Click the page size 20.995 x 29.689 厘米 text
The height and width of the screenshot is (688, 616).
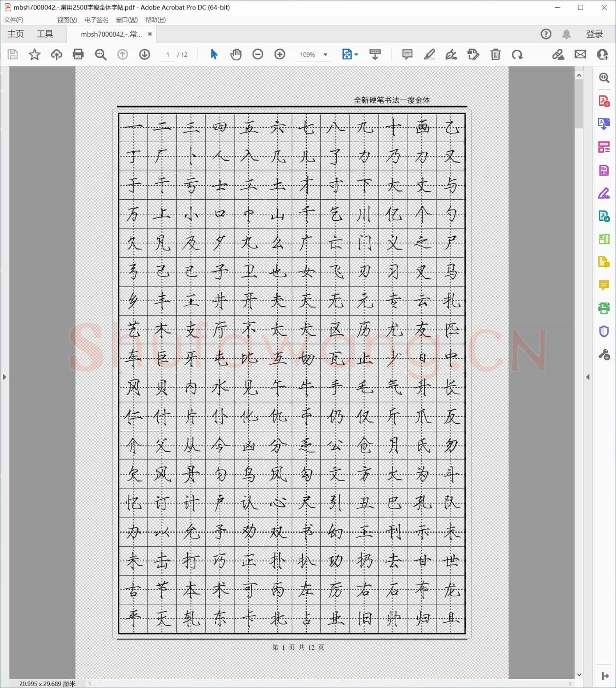coord(47,683)
